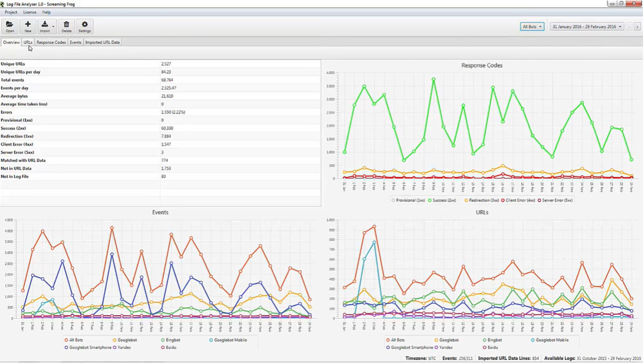Viewport: 644px width, 363px height.
Task: Select the Average bytes row
Action: click(160, 96)
